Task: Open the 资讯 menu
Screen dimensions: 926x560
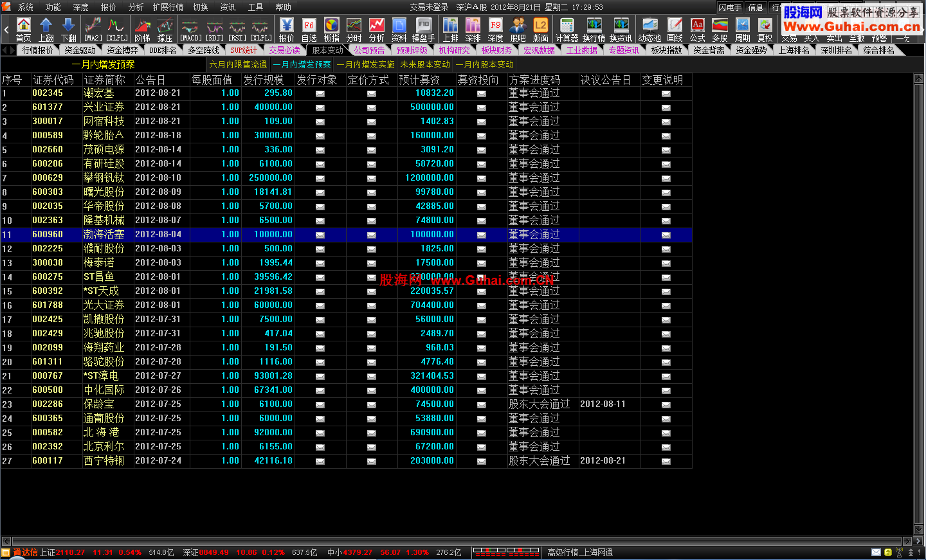Action: (x=228, y=7)
